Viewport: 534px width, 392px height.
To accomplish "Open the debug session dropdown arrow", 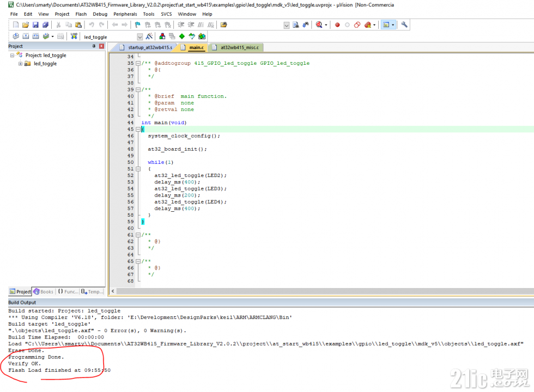I will pos(326,25).
